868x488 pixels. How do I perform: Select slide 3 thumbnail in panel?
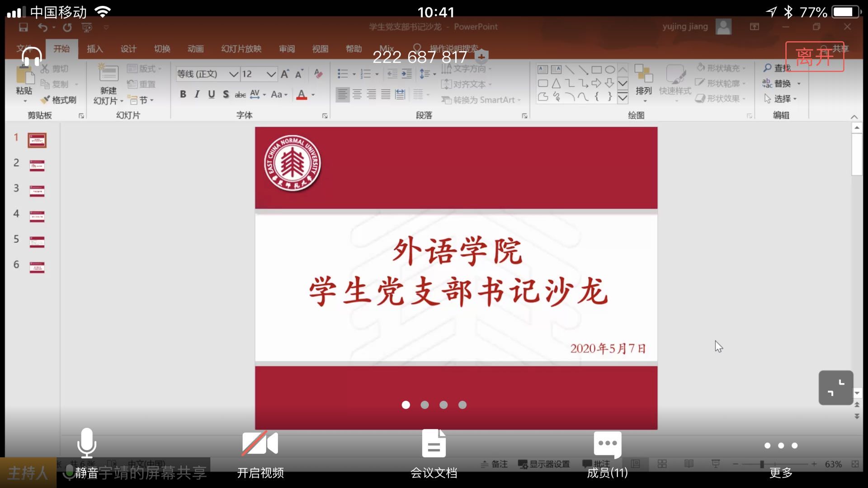click(37, 191)
